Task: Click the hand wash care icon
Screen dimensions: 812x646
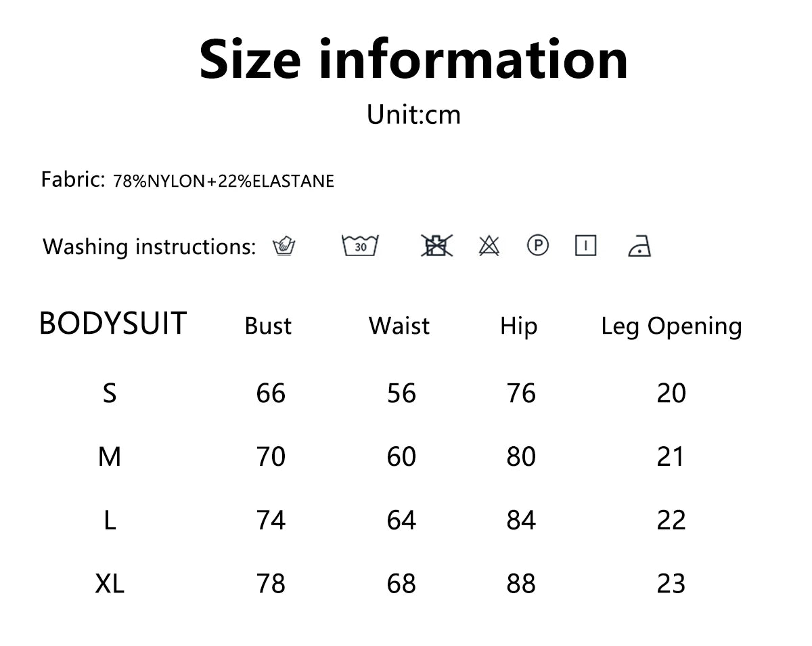Action: (284, 246)
